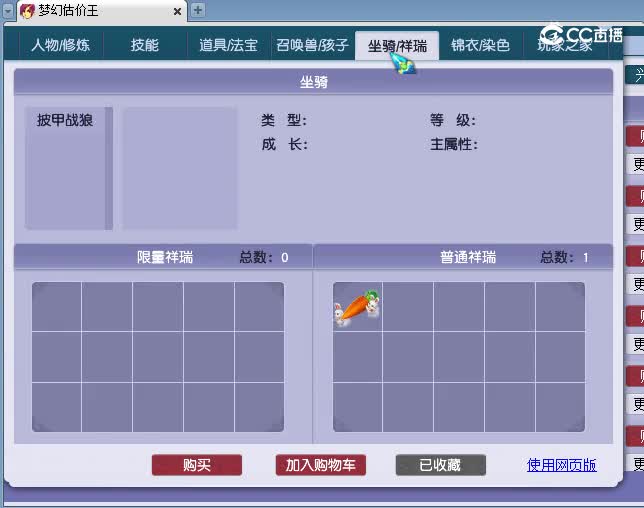Click the 类型 label
The height and width of the screenshot is (508, 644).
coord(284,120)
